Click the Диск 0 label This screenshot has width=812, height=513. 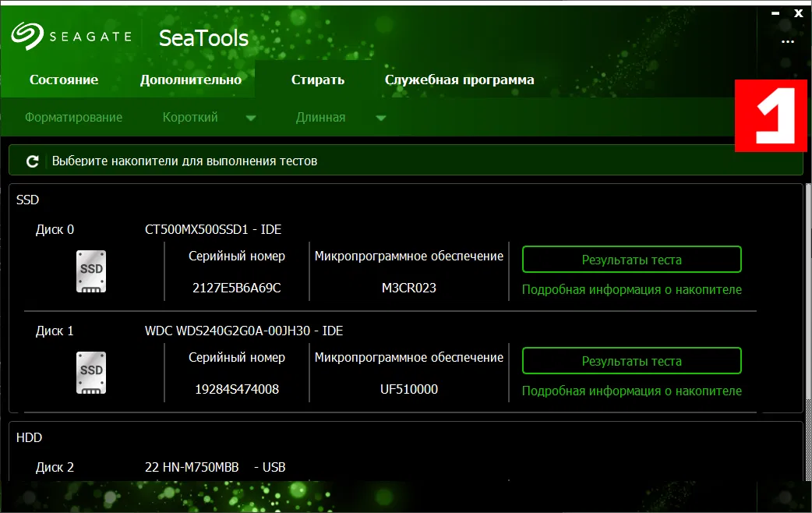55,229
